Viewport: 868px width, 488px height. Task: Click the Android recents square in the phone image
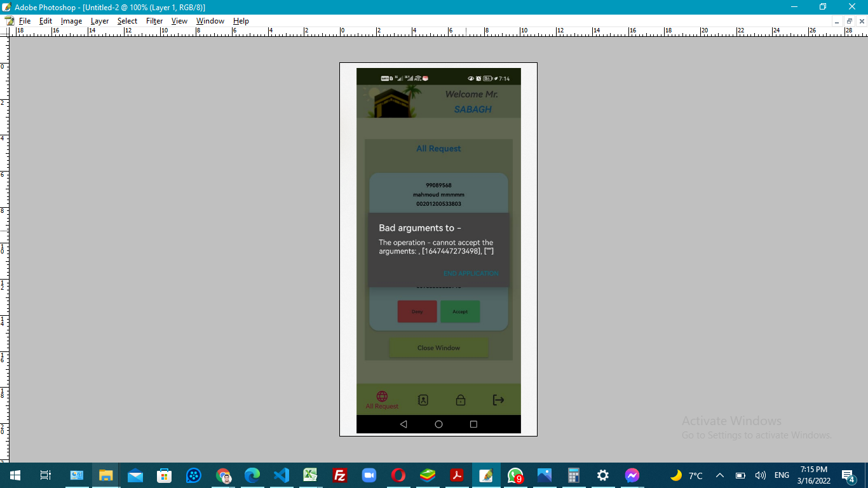pyautogui.click(x=473, y=424)
